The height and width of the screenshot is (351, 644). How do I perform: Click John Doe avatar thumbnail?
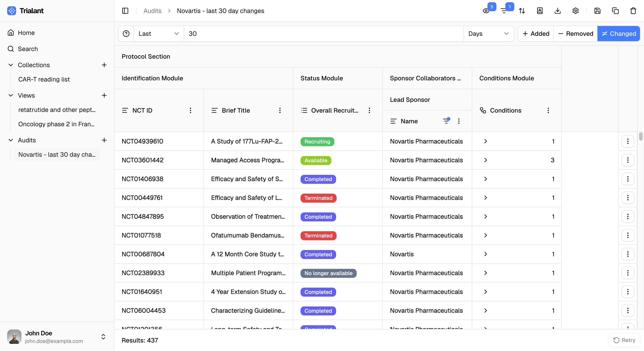click(14, 337)
